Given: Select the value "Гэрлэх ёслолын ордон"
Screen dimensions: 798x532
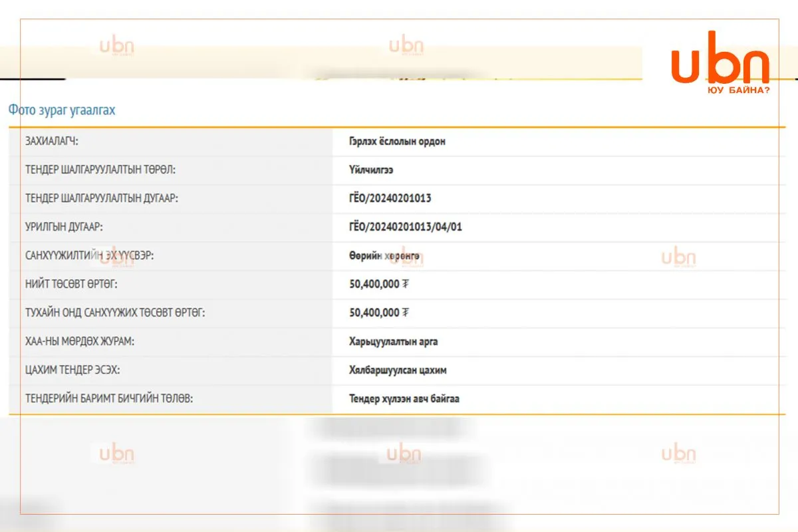Looking at the screenshot, I should 397,142.
